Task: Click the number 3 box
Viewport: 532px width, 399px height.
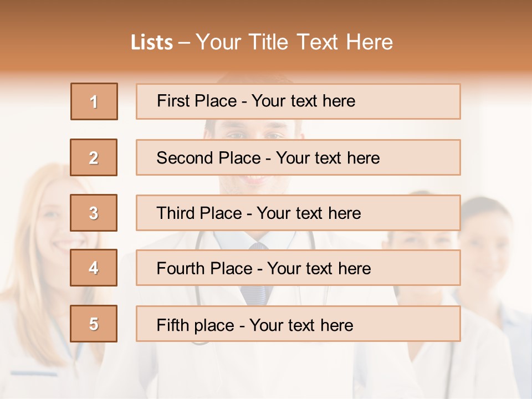Action: click(x=94, y=213)
